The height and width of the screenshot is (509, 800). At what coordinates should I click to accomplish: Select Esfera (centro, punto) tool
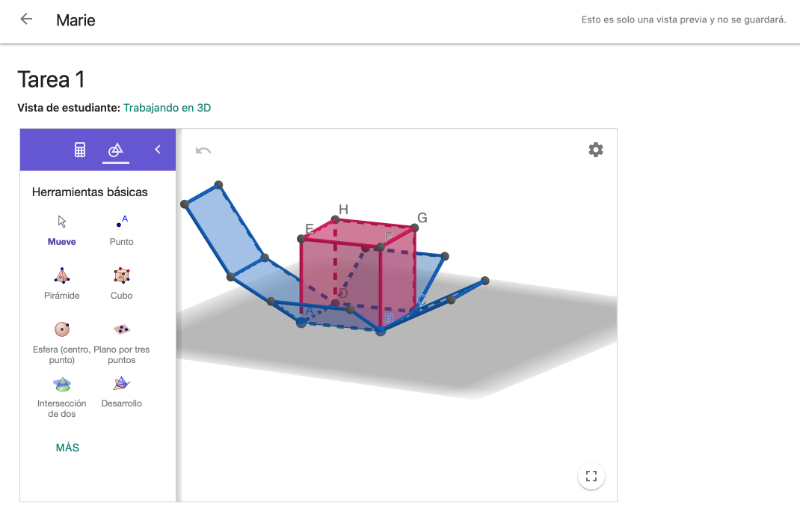coord(62,341)
